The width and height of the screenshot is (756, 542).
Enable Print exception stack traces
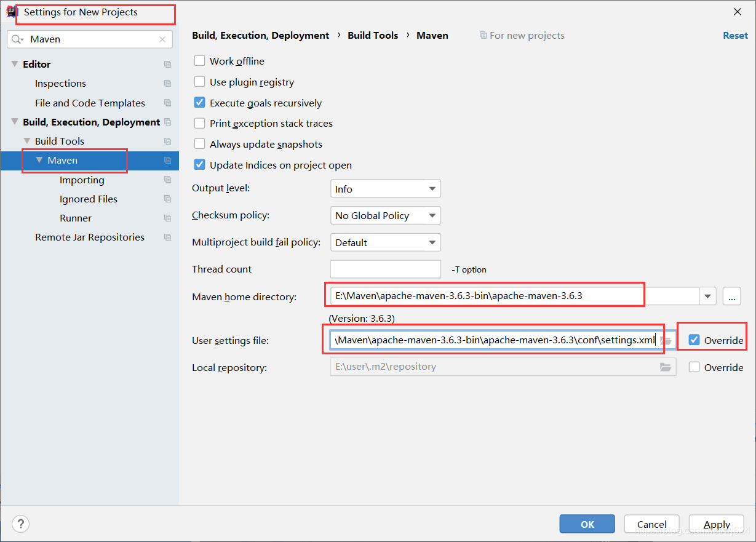199,123
